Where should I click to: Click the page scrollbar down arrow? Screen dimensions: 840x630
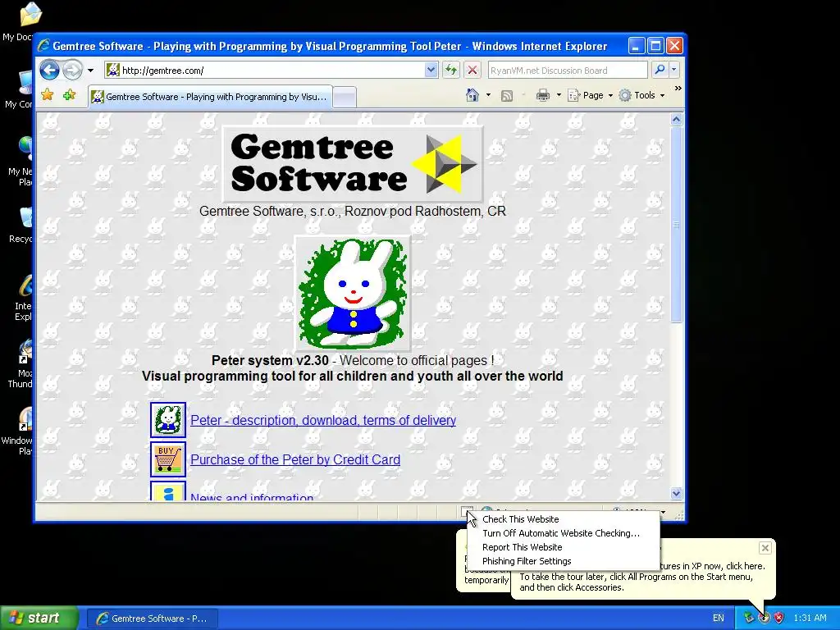676,493
